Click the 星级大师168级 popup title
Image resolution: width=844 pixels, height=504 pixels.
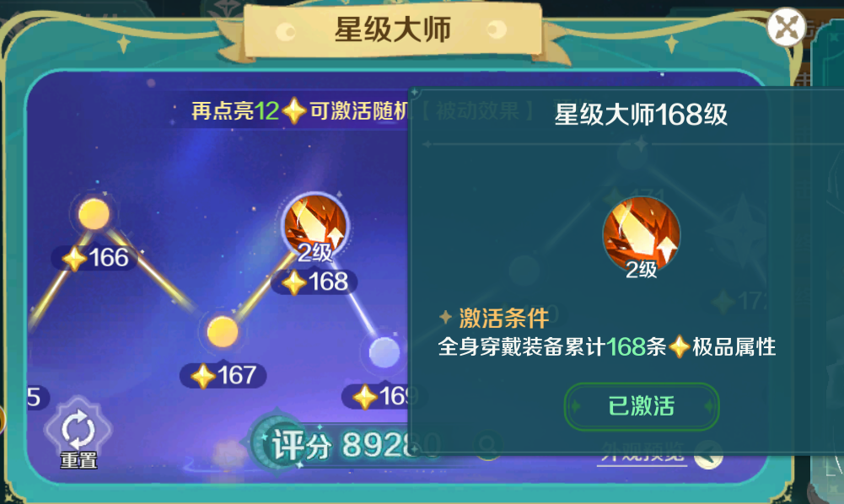(641, 115)
